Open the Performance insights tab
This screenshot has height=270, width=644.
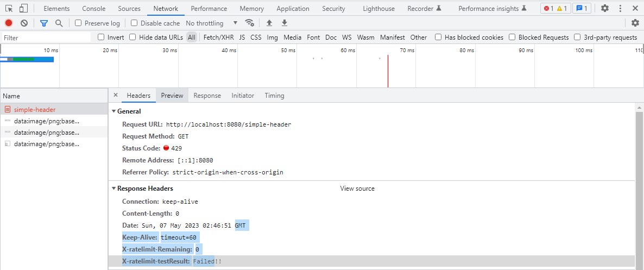pos(492,9)
